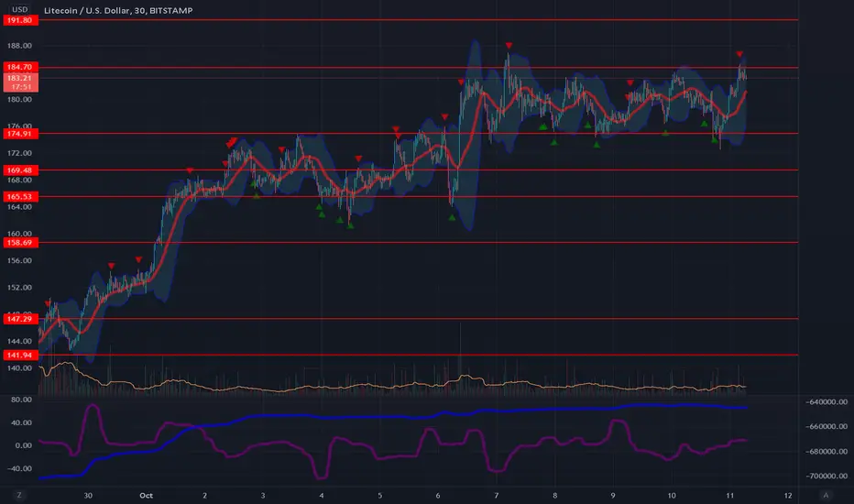Select the 191.80 price level label
The height and width of the screenshot is (504, 854).
[x=20, y=20]
